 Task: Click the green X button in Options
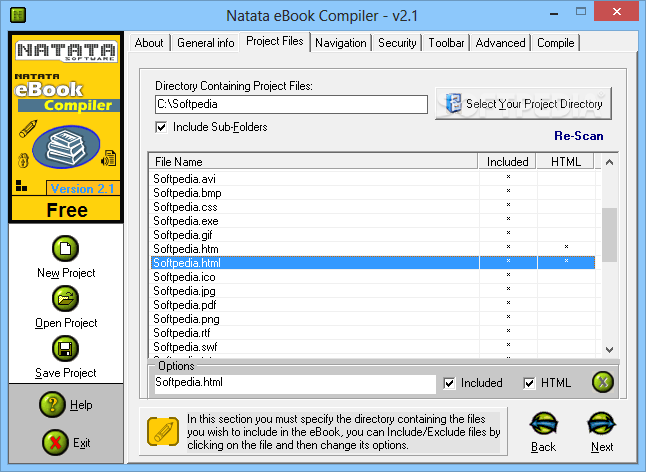coord(603,382)
